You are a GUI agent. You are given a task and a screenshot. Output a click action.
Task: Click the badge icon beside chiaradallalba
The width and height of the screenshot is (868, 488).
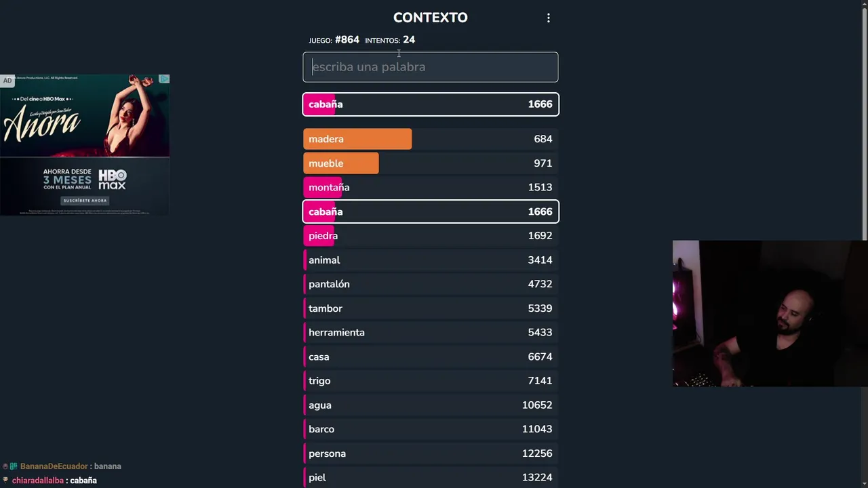5,481
